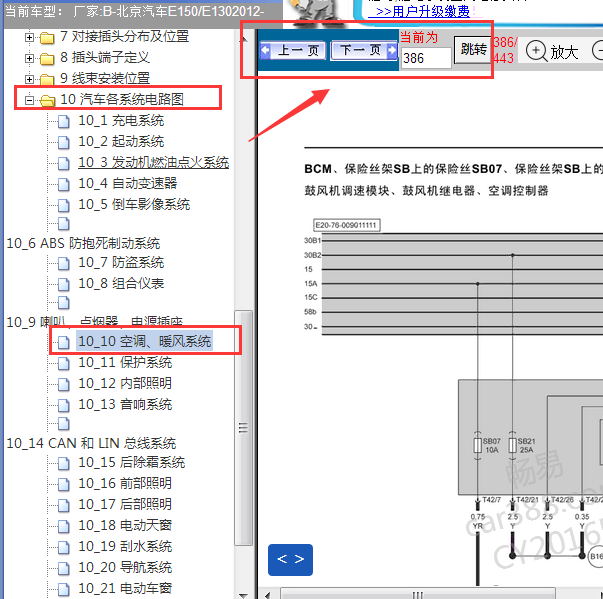Go to previous page with 上一页

(x=293, y=50)
